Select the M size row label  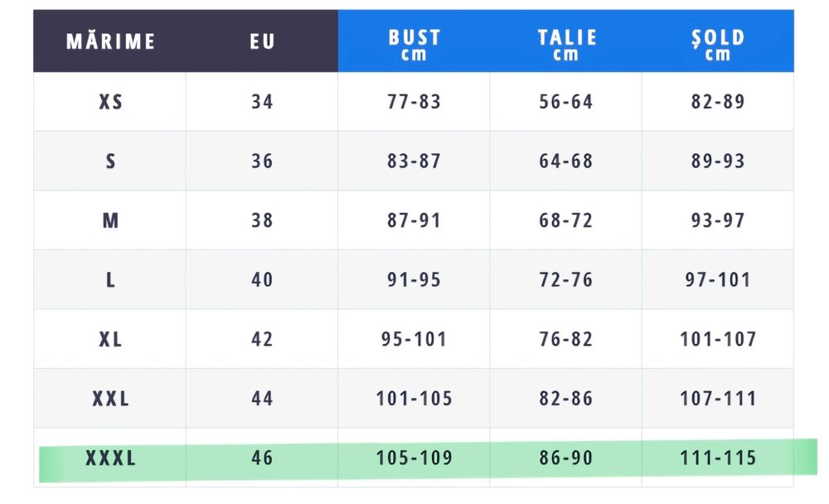click(x=110, y=220)
